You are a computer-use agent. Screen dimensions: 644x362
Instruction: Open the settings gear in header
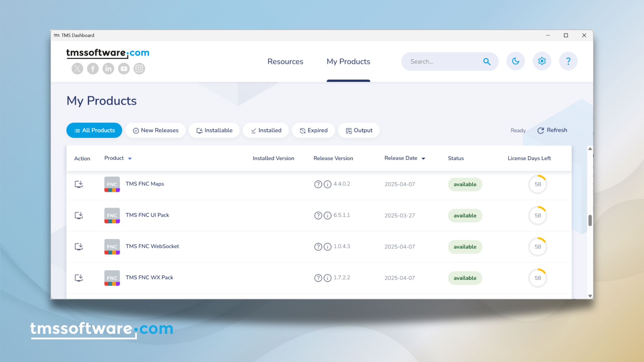pyautogui.click(x=542, y=61)
